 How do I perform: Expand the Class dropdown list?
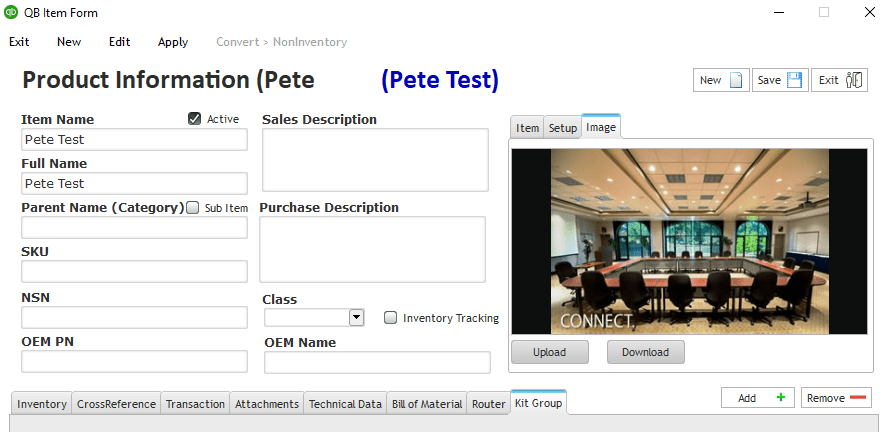[x=356, y=318]
